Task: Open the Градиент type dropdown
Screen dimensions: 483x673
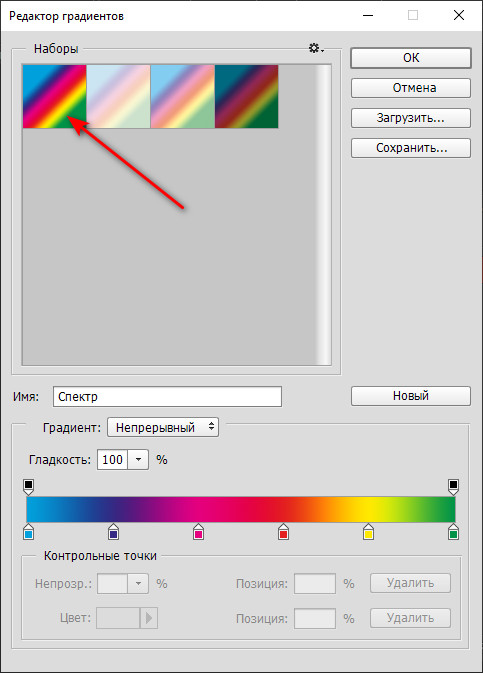Action: coord(163,427)
